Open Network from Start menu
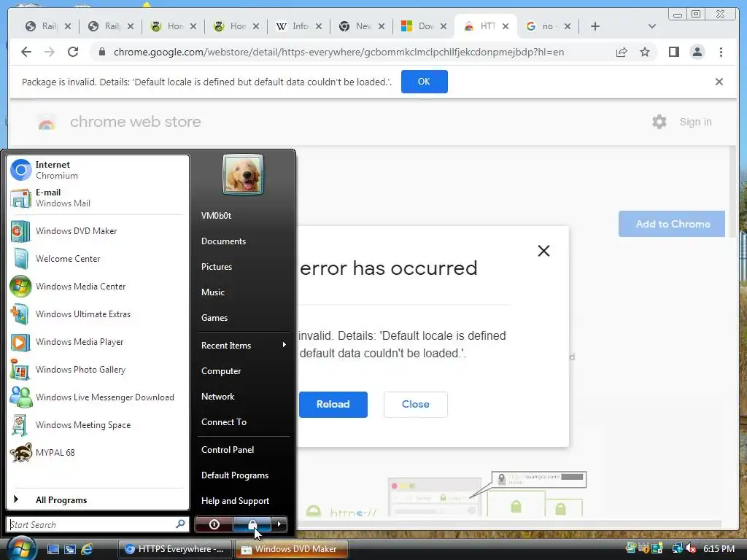747x560 pixels. (217, 396)
